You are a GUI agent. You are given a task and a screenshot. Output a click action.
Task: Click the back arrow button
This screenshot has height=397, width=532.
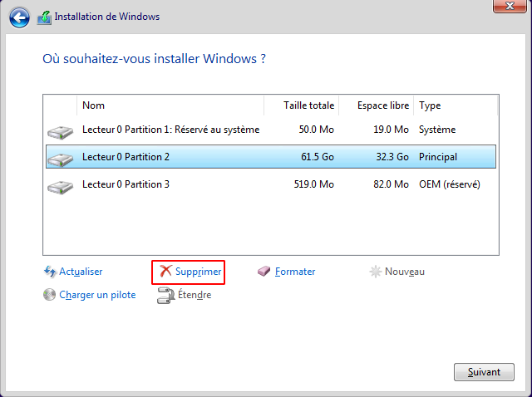pyautogui.click(x=19, y=17)
